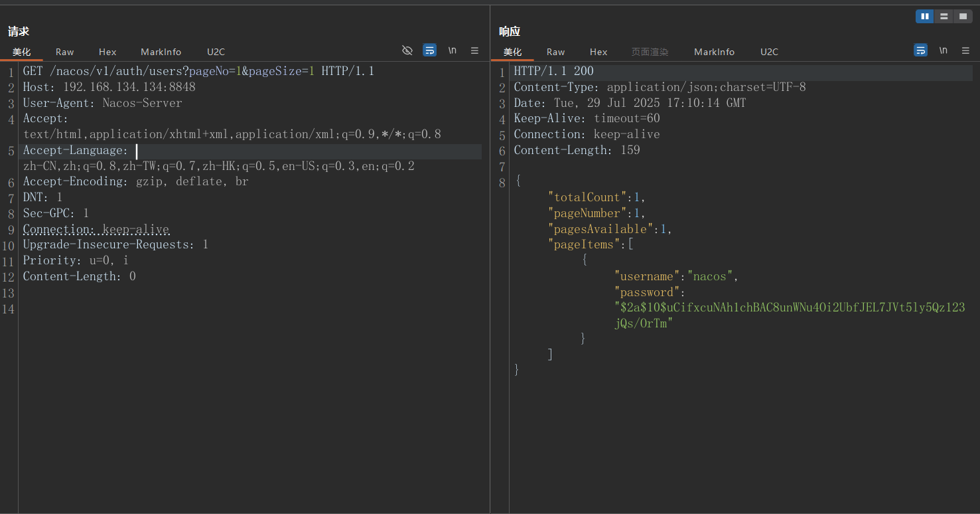
Task: Click "pageNumber":1 JSON field
Action: pos(596,213)
